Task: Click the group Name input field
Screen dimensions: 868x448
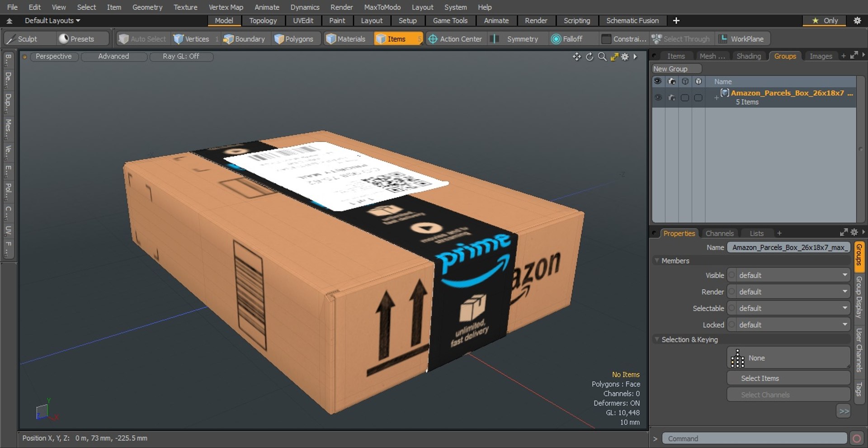Action: pyautogui.click(x=788, y=247)
